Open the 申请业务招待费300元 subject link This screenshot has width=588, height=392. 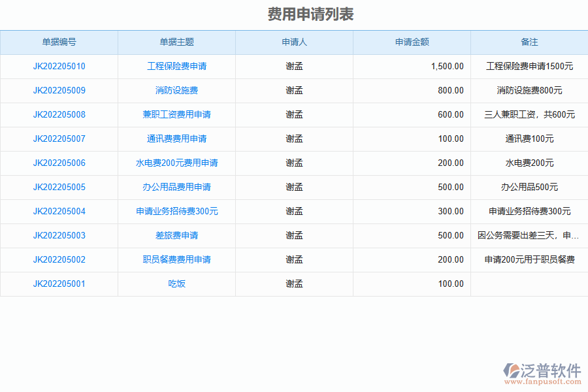pos(176,212)
